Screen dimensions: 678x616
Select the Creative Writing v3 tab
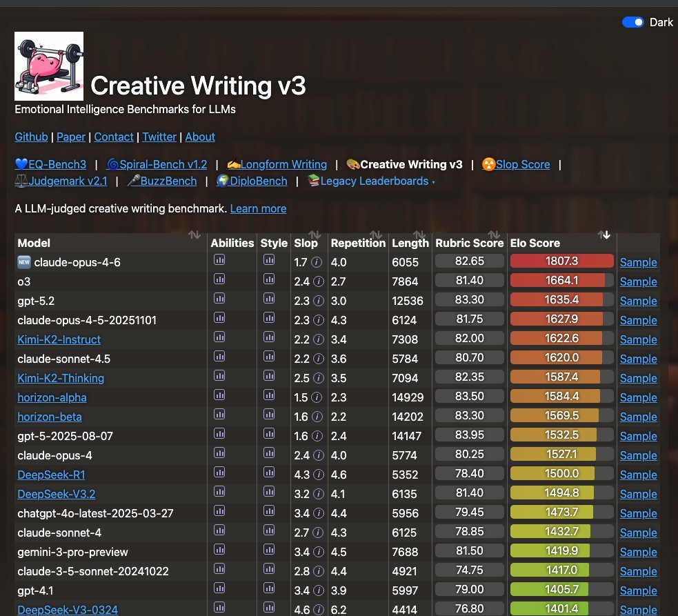click(x=404, y=164)
